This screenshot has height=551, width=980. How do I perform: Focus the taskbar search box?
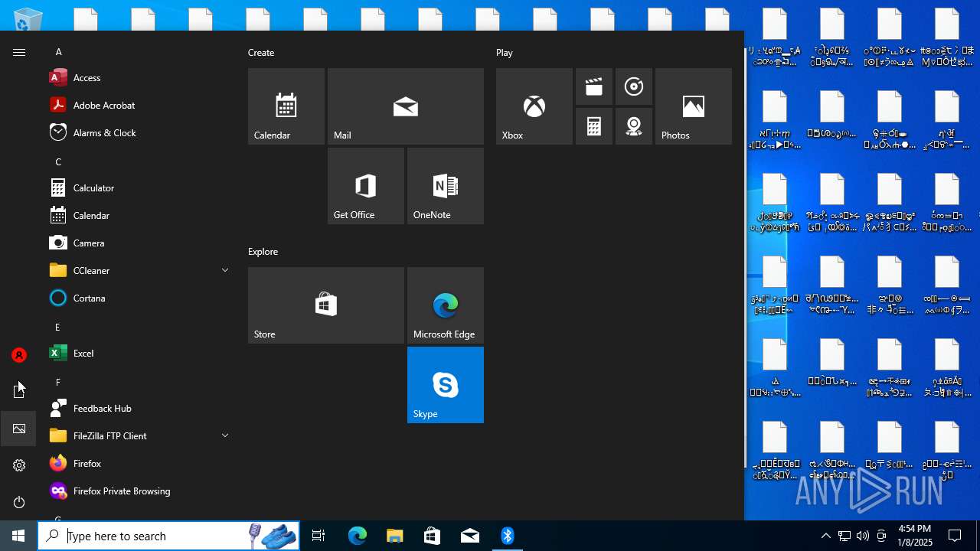coord(168,536)
